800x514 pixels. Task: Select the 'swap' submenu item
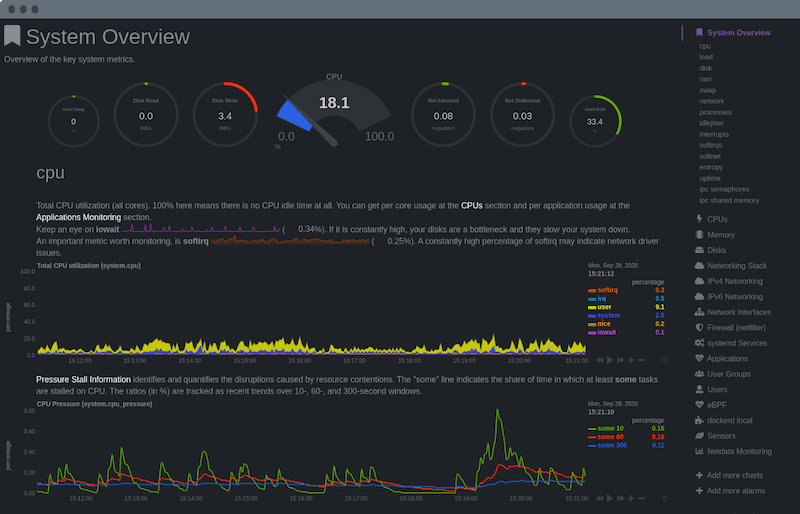click(x=707, y=90)
